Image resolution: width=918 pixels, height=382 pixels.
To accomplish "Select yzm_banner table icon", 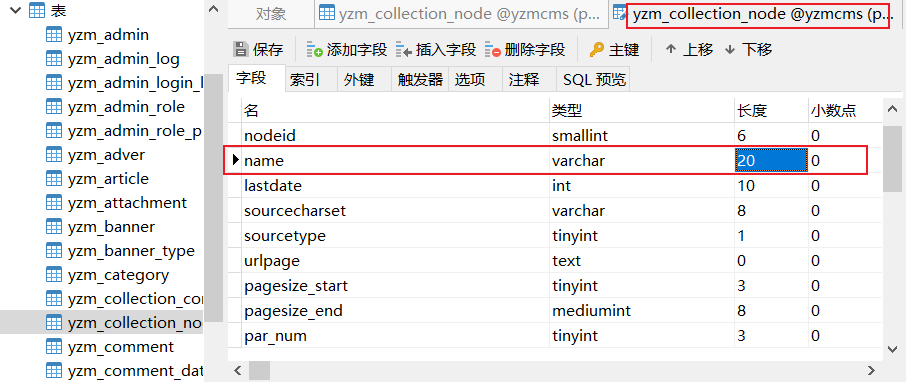I will (x=54, y=227).
